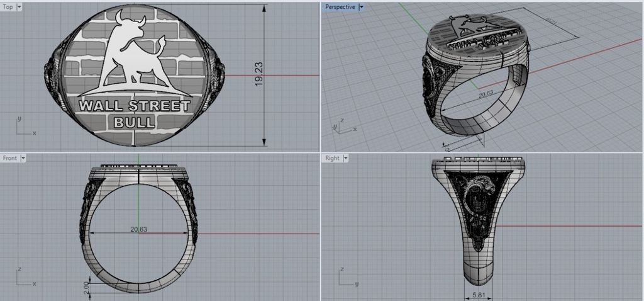
Task: Activate the Perspective viewport title
Action: pos(340,7)
